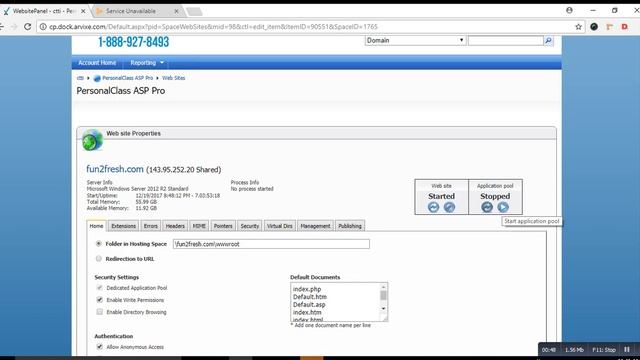
Task: Click the home breadcrumb icon before PersonalClass
Action: click(x=80, y=78)
